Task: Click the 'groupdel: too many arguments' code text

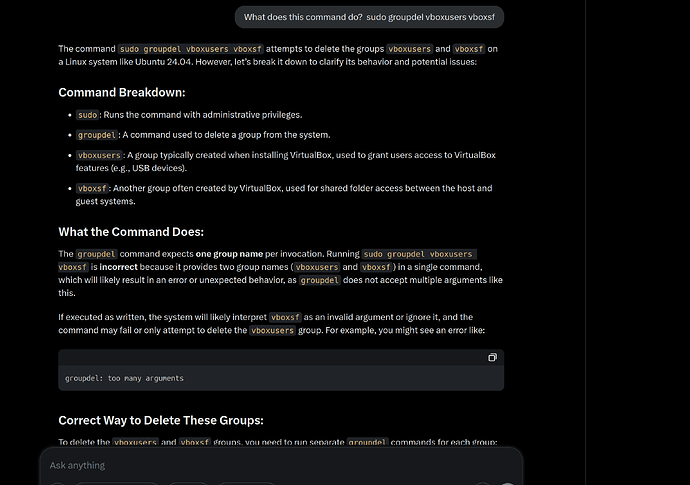Action: [124, 378]
